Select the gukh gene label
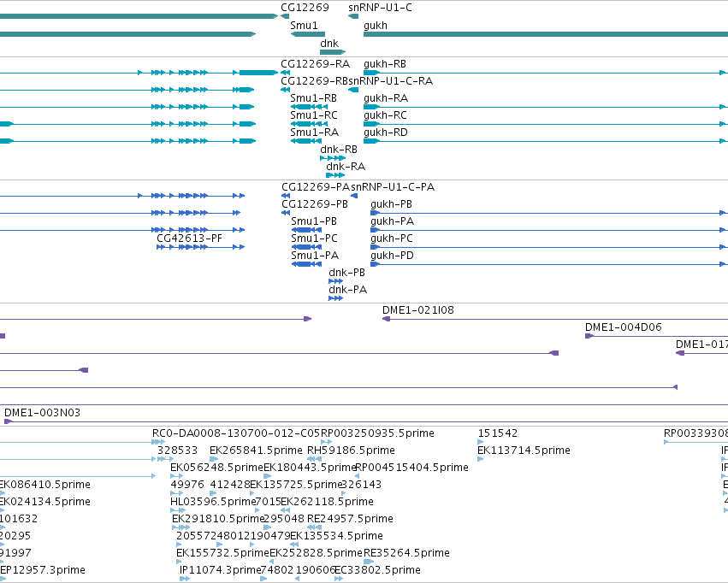This screenshot has height=583, width=728. (376, 26)
